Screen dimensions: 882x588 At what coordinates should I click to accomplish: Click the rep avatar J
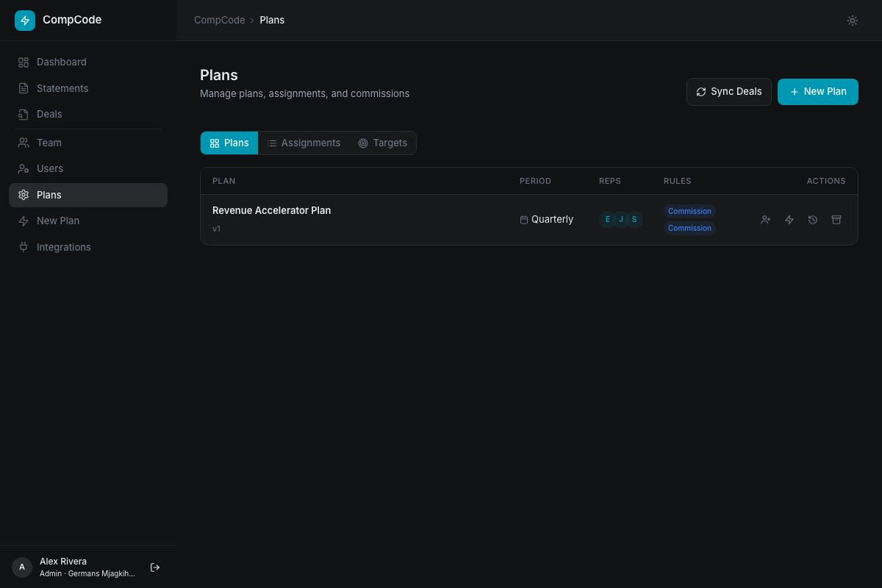click(x=621, y=219)
